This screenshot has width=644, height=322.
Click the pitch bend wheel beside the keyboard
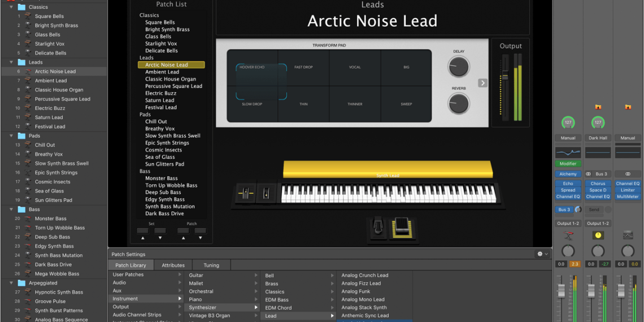245,194
